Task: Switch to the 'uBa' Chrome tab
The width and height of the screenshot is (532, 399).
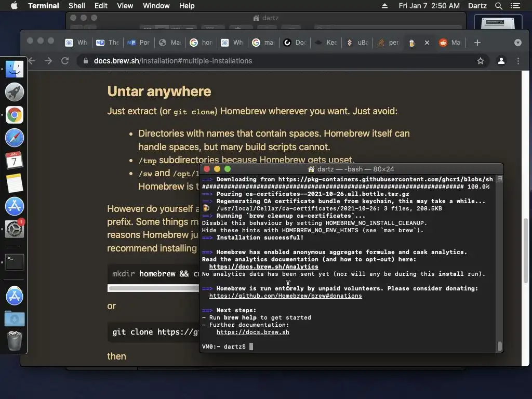Action: point(357,43)
